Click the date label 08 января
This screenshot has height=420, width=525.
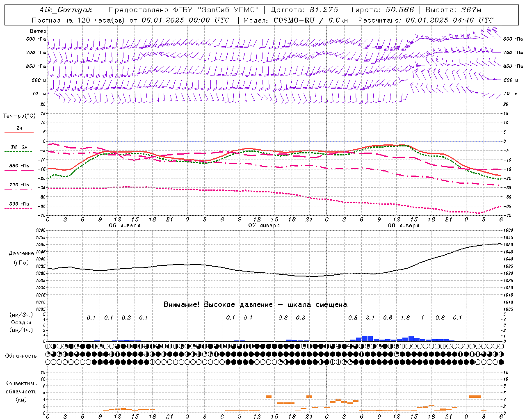pyautogui.click(x=404, y=226)
